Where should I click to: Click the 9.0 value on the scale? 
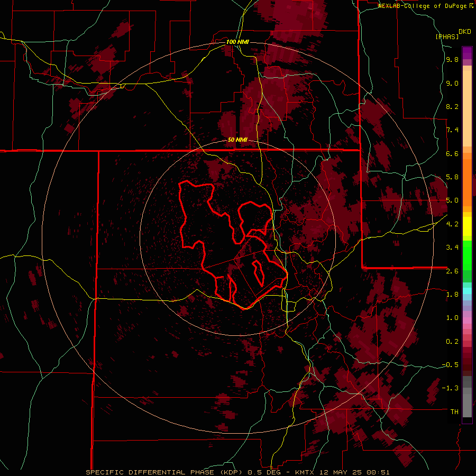452,83
